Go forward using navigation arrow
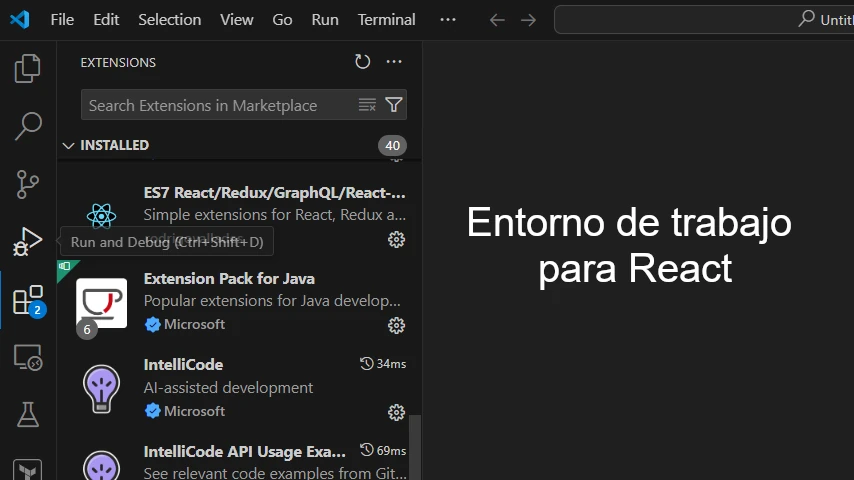The width and height of the screenshot is (854, 480). (x=528, y=20)
